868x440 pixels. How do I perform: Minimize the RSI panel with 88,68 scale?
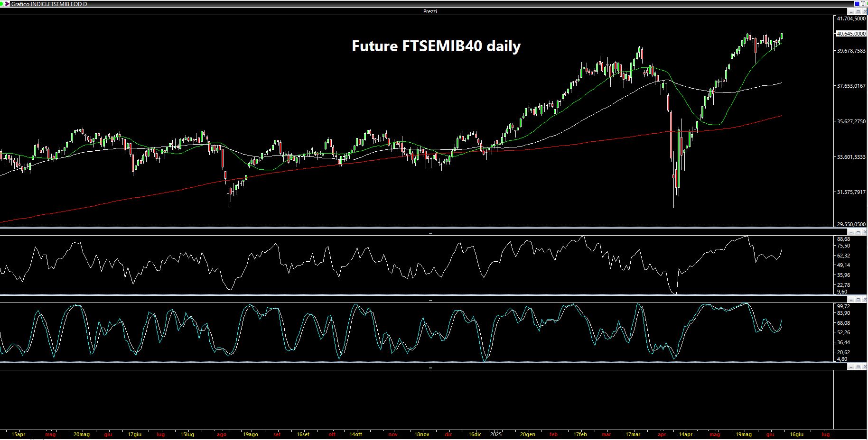(851, 232)
